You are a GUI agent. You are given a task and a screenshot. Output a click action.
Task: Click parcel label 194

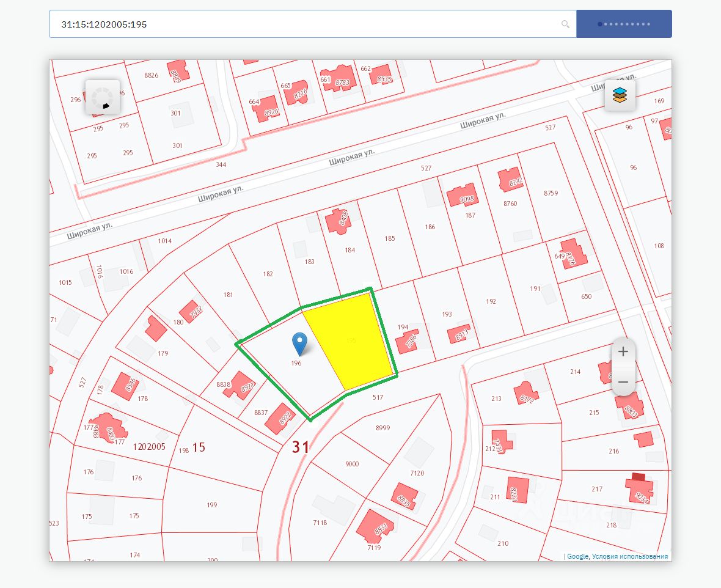point(403,327)
